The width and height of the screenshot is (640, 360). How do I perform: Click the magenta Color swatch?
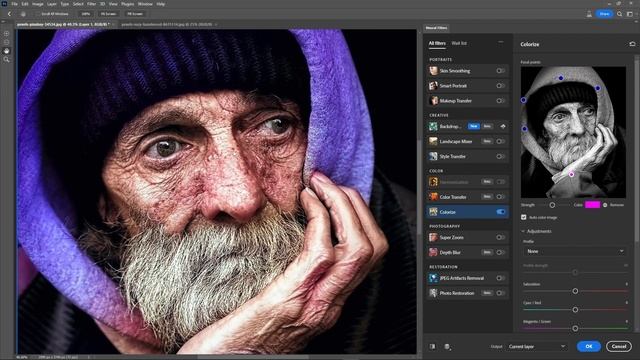(x=592, y=205)
